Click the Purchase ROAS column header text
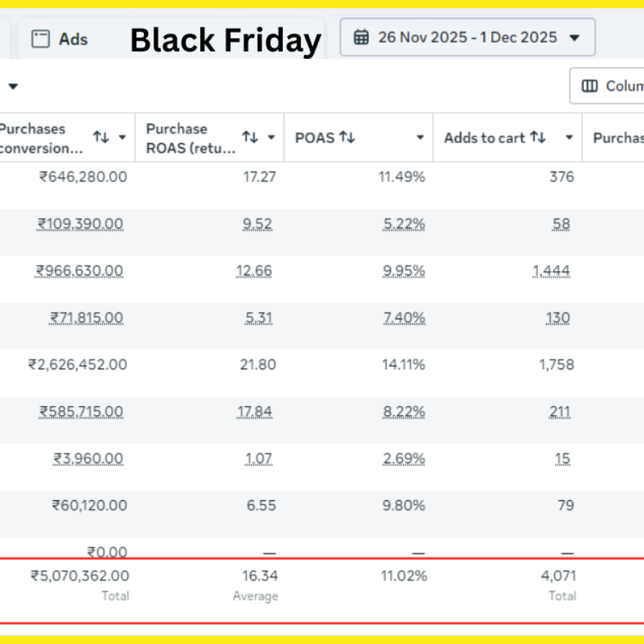Viewport: 644px width, 644px height. point(190,138)
